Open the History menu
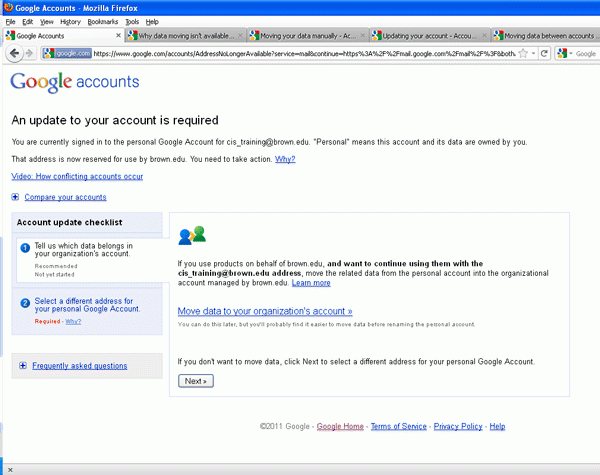The width and height of the screenshot is (600, 475). click(70, 22)
